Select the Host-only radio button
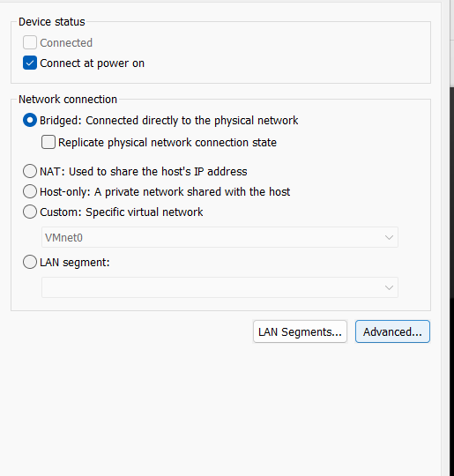The height and width of the screenshot is (476, 454). 30,191
